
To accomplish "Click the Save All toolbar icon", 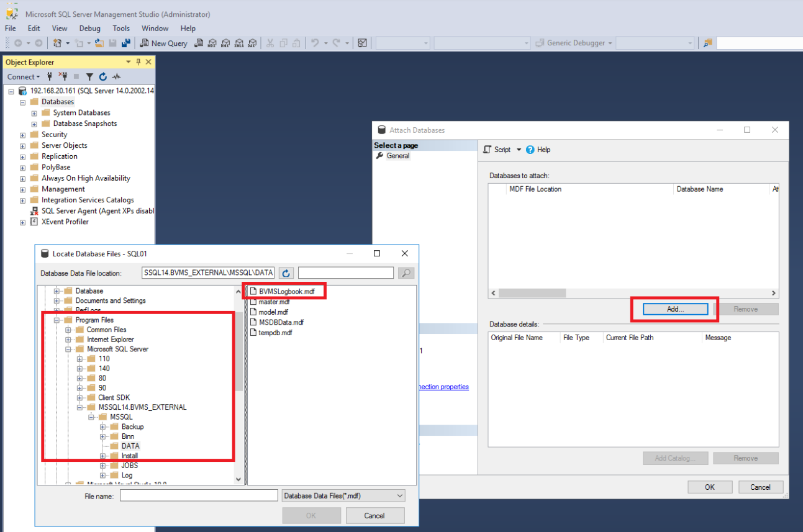I will point(125,43).
